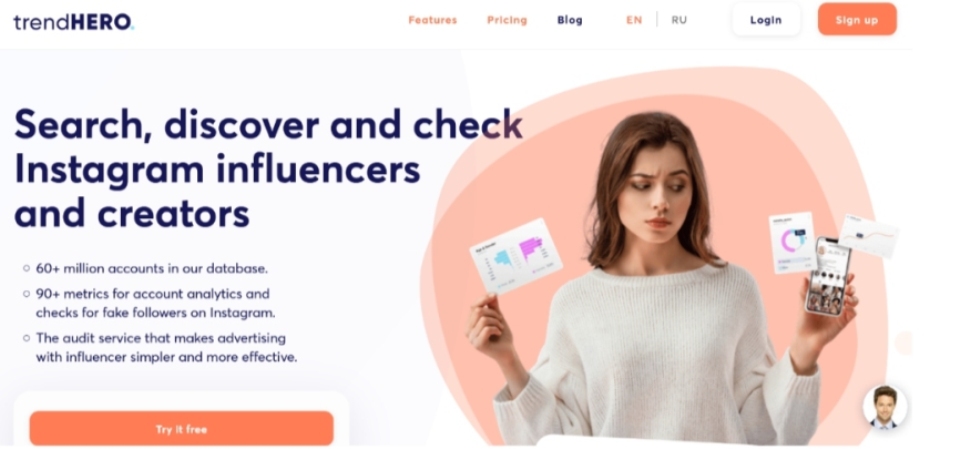
Task: Go to the Blog page
Action: click(x=569, y=20)
